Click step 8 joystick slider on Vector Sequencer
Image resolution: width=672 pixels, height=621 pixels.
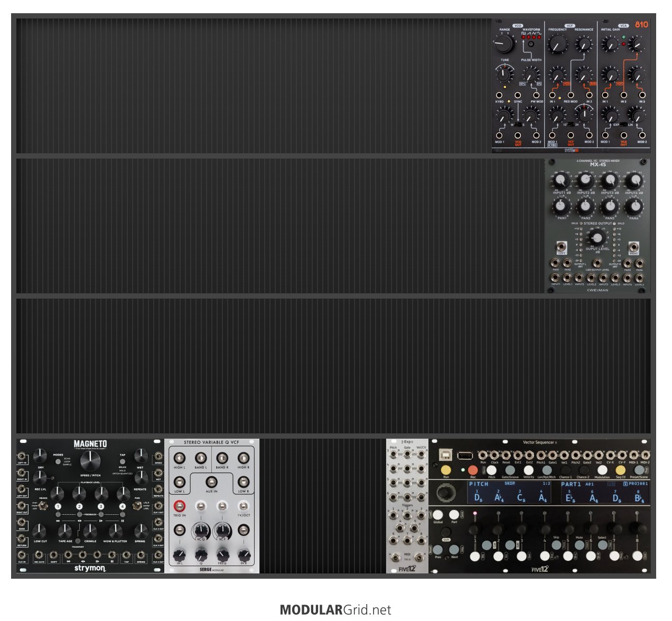coord(638,529)
